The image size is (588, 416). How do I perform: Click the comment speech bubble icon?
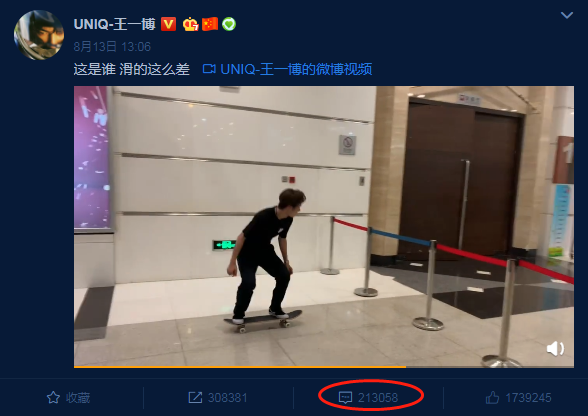click(345, 398)
